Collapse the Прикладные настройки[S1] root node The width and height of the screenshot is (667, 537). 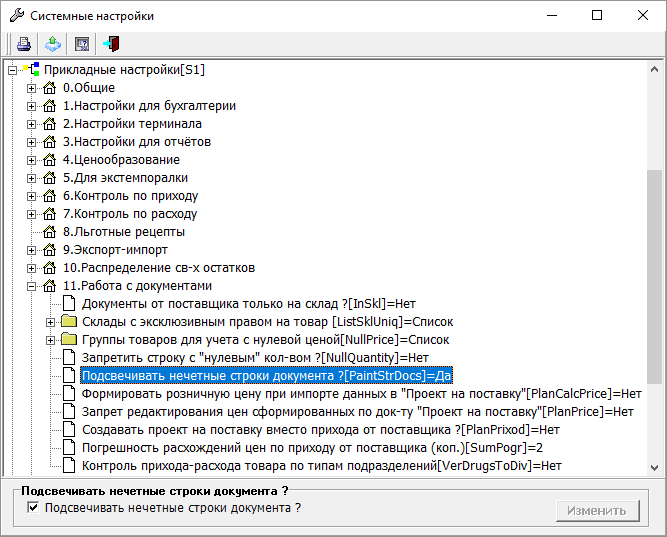pyautogui.click(x=13, y=70)
